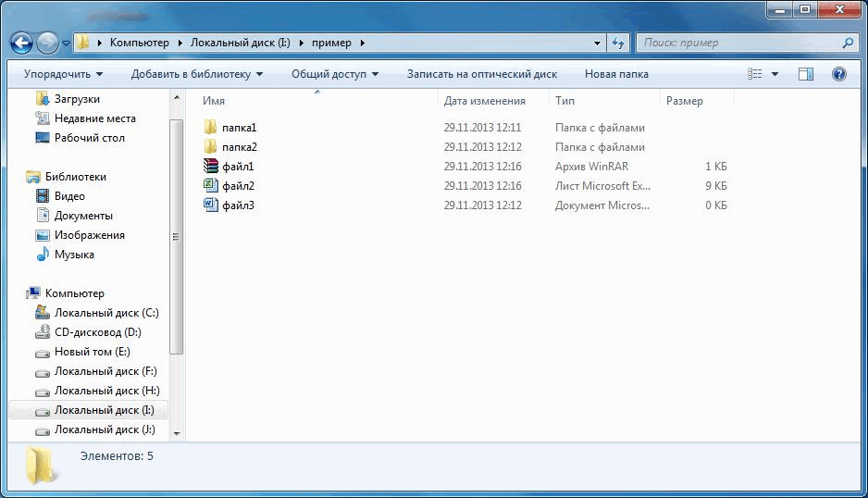The width and height of the screenshot is (868, 498).
Task: Click the Back navigation arrow button
Action: tap(22, 43)
